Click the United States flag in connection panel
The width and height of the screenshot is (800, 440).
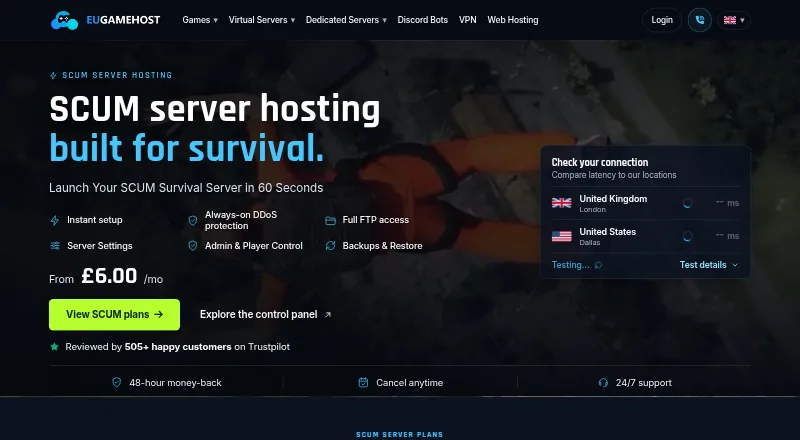(562, 236)
